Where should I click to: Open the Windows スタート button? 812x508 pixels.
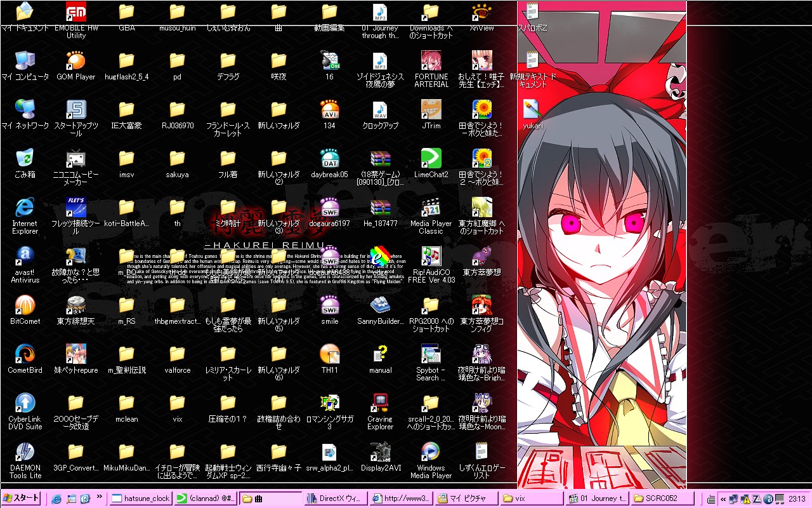point(21,498)
